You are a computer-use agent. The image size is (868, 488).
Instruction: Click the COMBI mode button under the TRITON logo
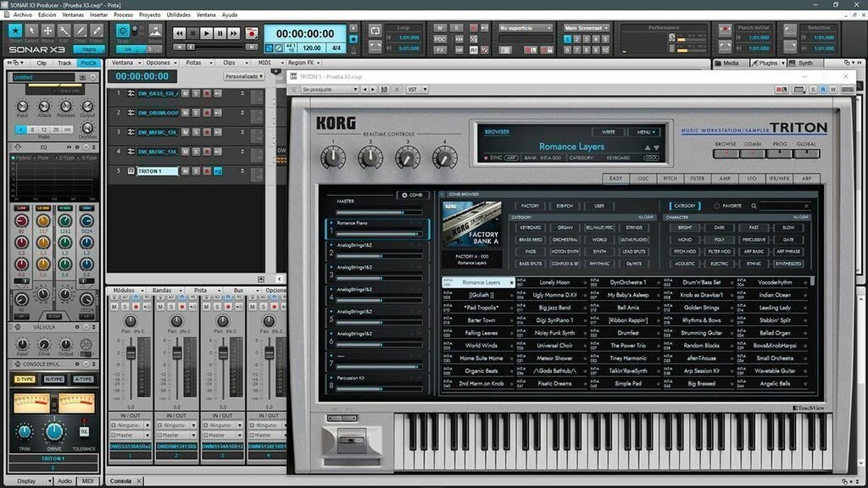tap(753, 153)
